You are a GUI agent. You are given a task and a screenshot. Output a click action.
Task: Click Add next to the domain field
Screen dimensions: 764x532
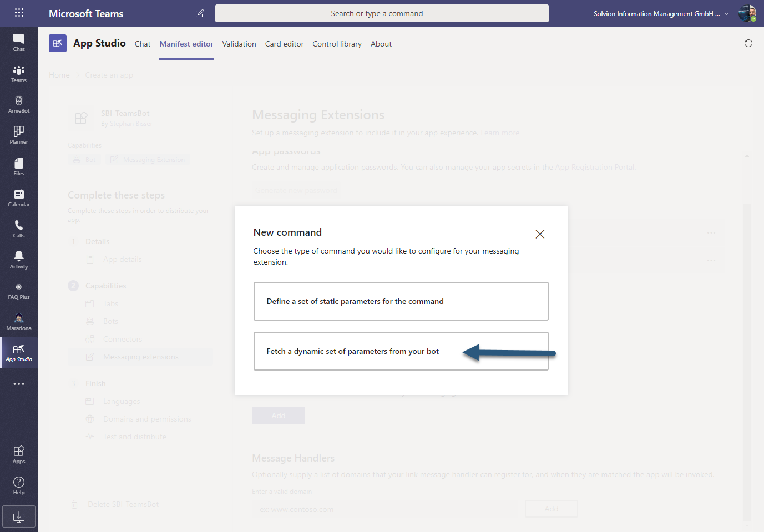tap(552, 509)
